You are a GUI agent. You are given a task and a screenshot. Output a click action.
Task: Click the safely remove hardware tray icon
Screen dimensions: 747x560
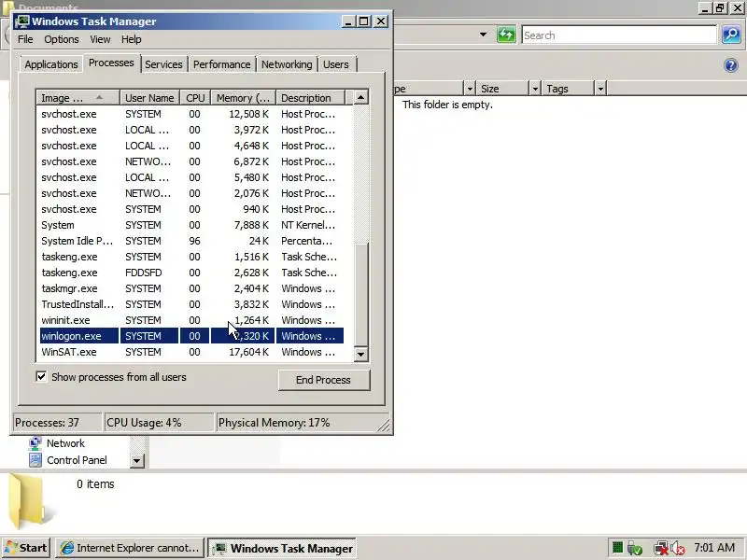635,549
